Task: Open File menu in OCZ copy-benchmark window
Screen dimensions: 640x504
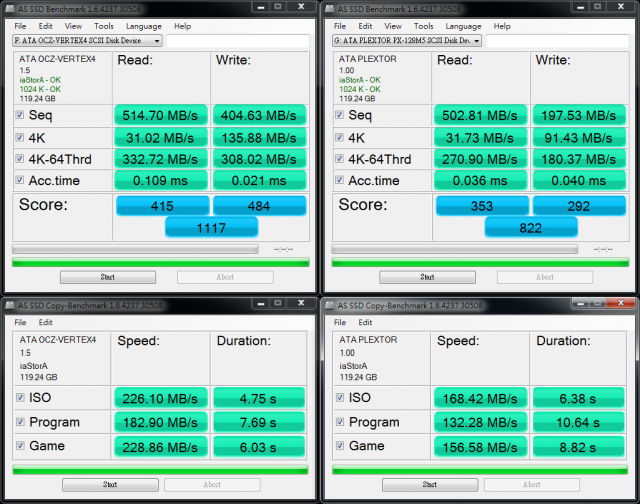Action: pos(20,322)
